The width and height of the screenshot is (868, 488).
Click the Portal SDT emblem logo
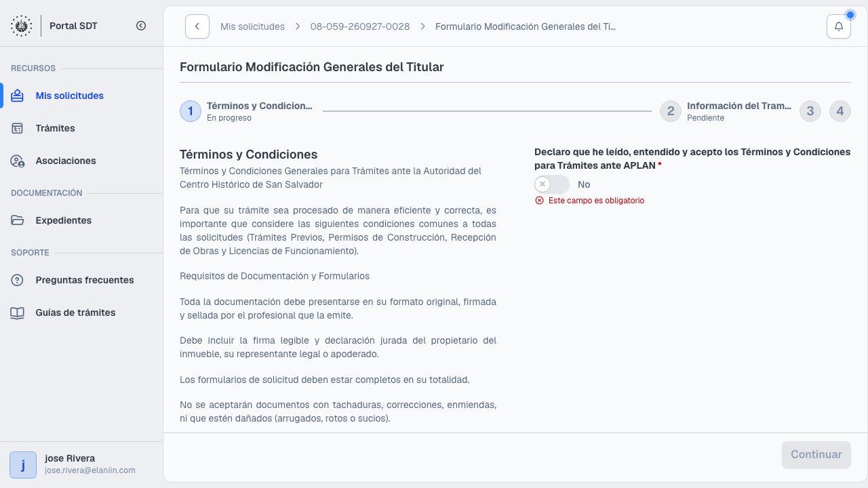22,26
